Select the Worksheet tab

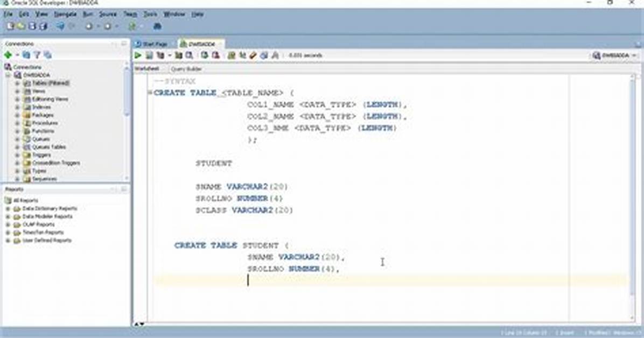(x=146, y=68)
